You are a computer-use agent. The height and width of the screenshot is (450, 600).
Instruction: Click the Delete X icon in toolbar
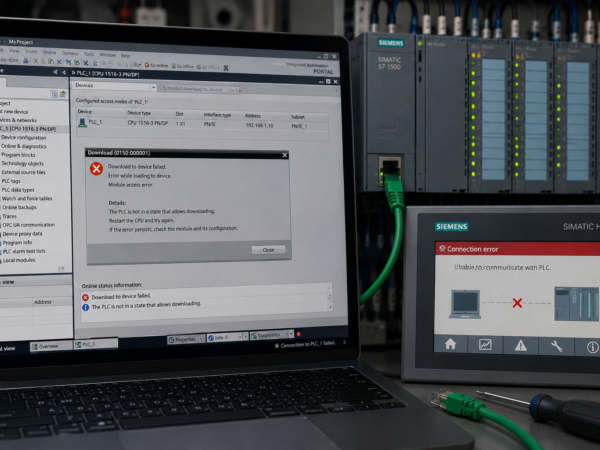(59, 62)
